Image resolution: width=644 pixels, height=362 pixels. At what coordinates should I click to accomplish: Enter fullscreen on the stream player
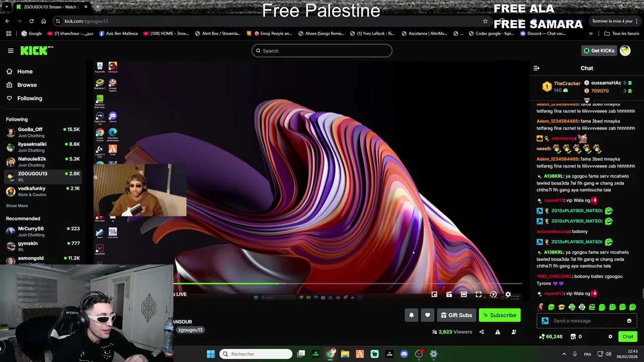click(478, 295)
